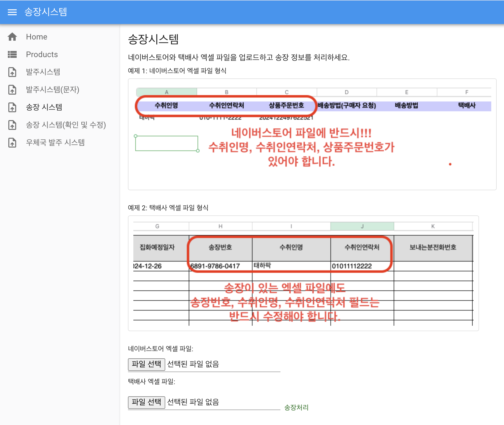Open Home from the sidebar
504x425 pixels.
(37, 37)
